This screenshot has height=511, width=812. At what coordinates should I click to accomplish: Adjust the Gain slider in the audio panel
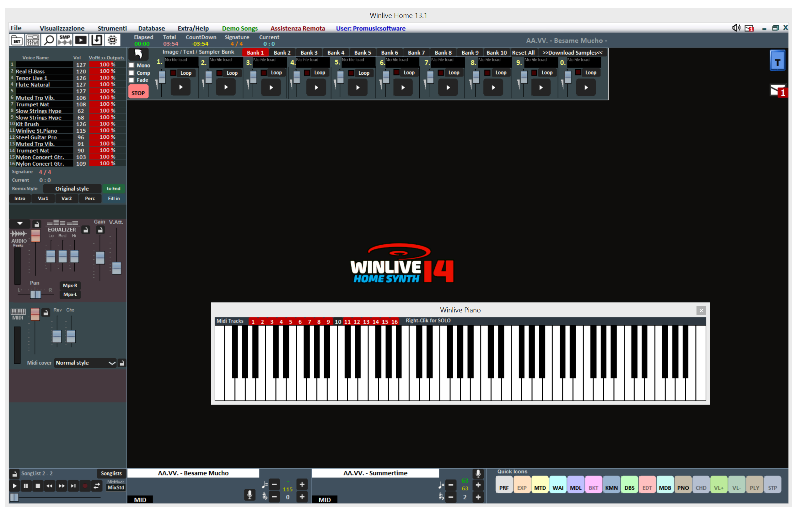click(x=99, y=258)
